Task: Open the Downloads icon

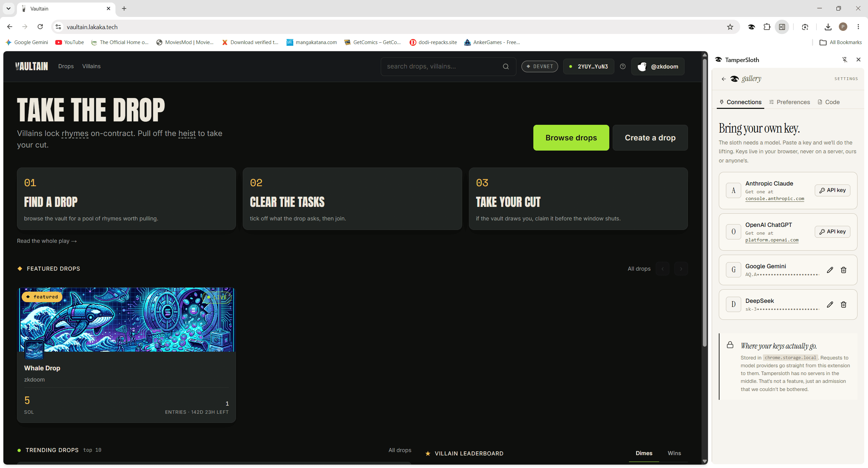Action: (x=828, y=27)
